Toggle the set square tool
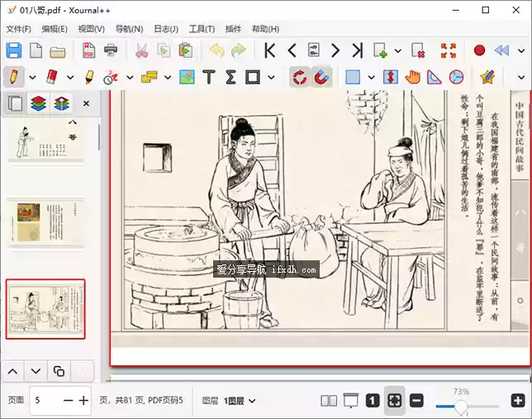Screen dimensions: 532x419 [435, 77]
